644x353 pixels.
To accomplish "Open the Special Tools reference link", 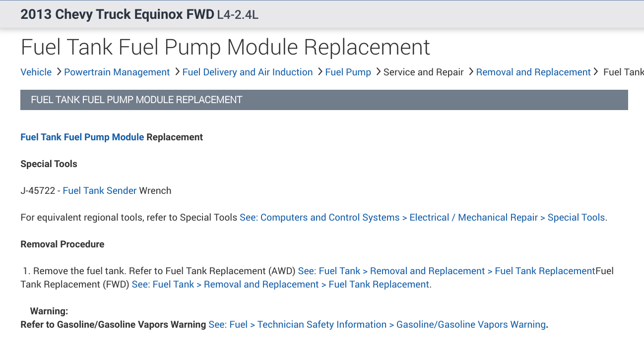I will 422,218.
